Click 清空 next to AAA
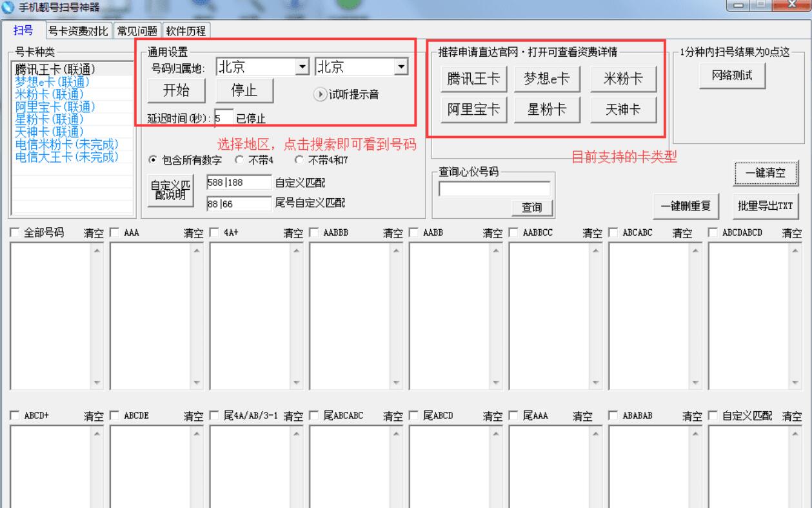This screenshot has width=812, height=508. [194, 232]
